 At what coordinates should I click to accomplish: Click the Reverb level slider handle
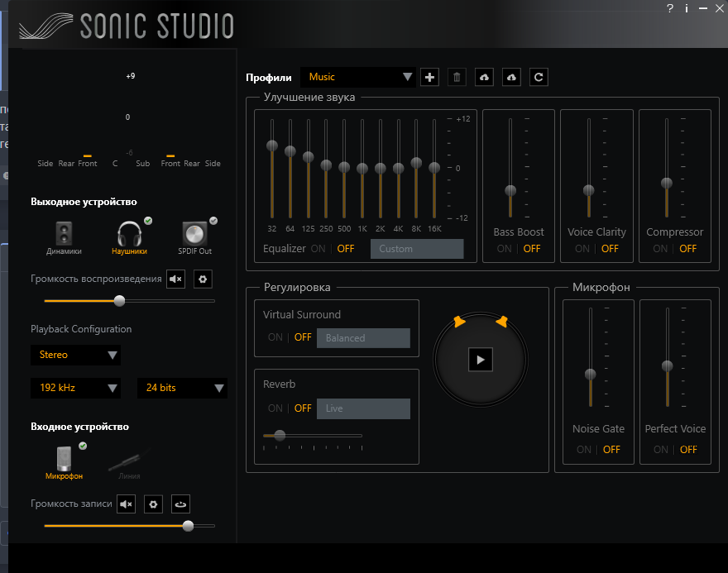[280, 435]
